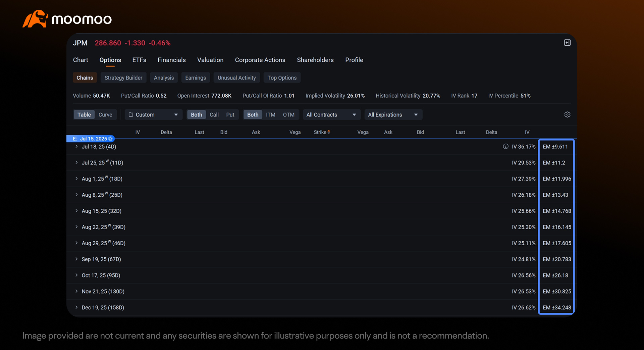644x350 pixels.
Task: Open the All Expirations dropdown
Action: 393,115
